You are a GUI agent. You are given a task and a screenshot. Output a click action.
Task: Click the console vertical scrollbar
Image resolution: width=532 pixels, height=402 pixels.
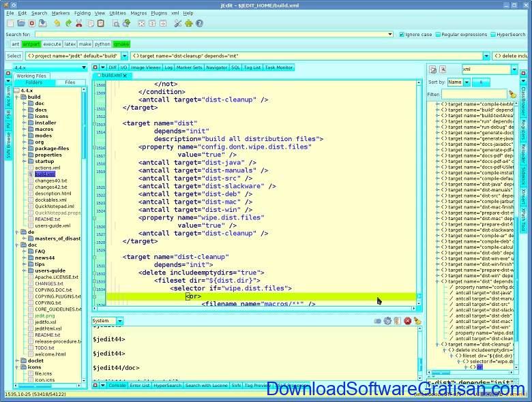click(419, 352)
